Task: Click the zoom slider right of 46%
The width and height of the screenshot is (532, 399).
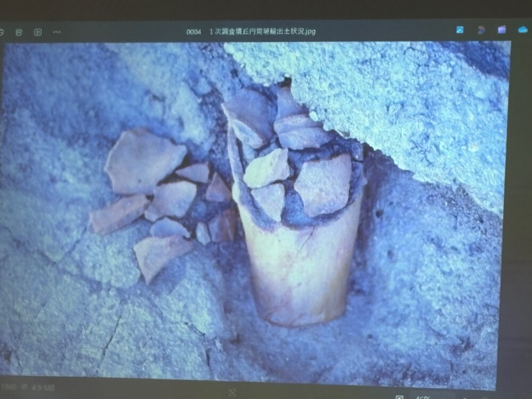Action: click(468, 397)
